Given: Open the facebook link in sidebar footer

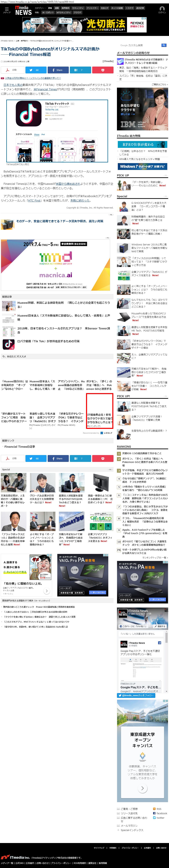Looking at the screenshot, I should pyautogui.click(x=160, y=813).
